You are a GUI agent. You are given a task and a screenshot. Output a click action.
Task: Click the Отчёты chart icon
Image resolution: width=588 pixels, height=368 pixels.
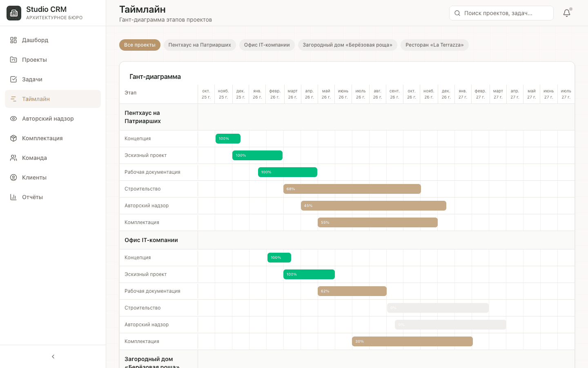pos(13,197)
